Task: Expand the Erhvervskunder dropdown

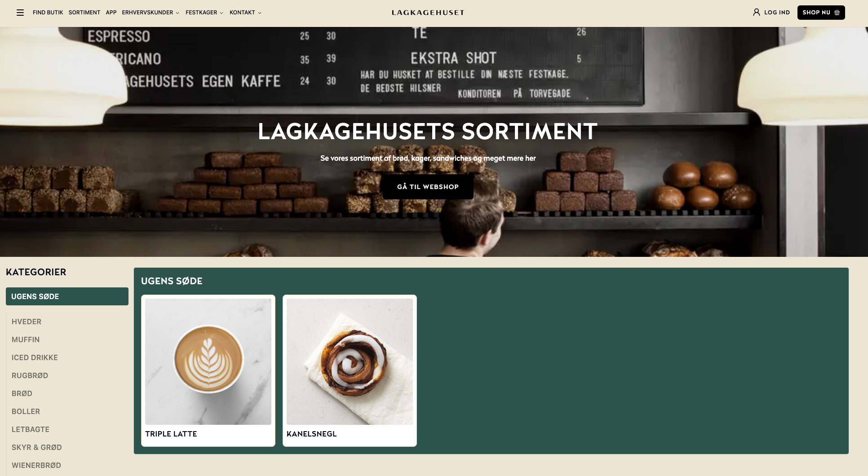Action: pos(151,13)
